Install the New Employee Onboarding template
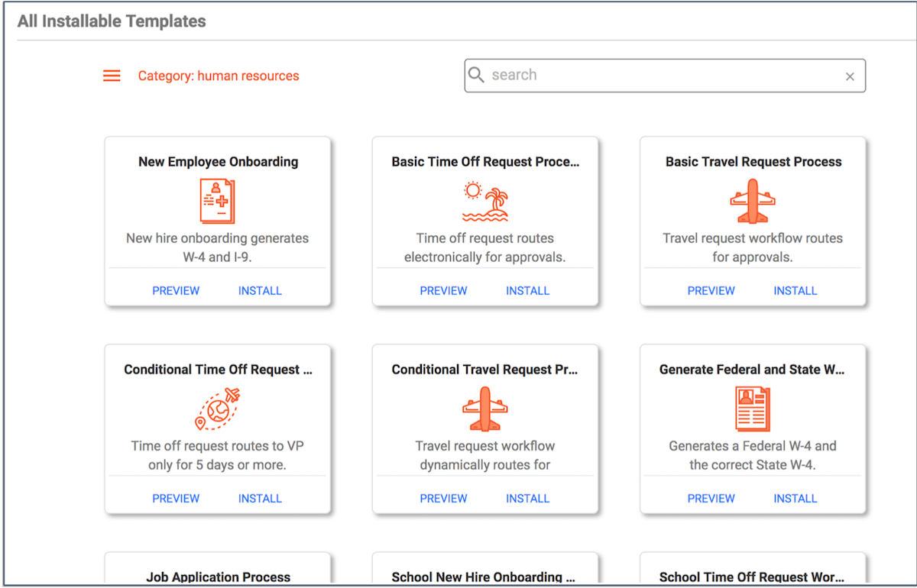Viewport: 917px width, 588px height. [x=260, y=291]
